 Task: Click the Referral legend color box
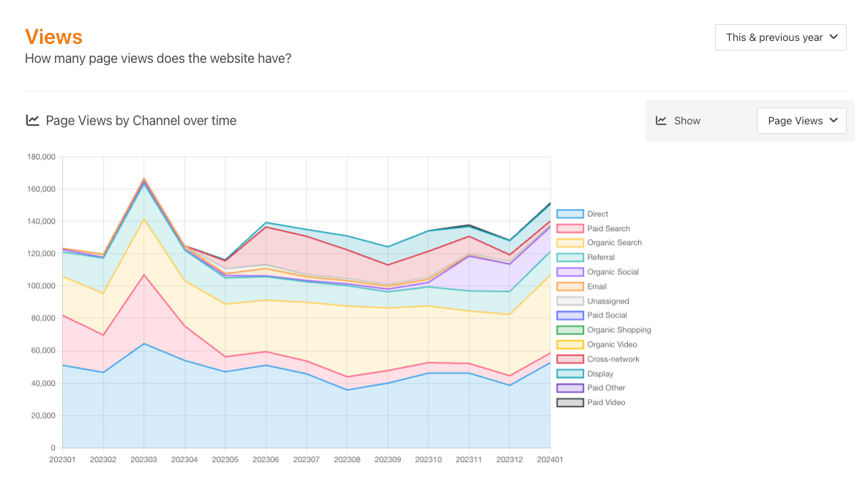(x=570, y=257)
